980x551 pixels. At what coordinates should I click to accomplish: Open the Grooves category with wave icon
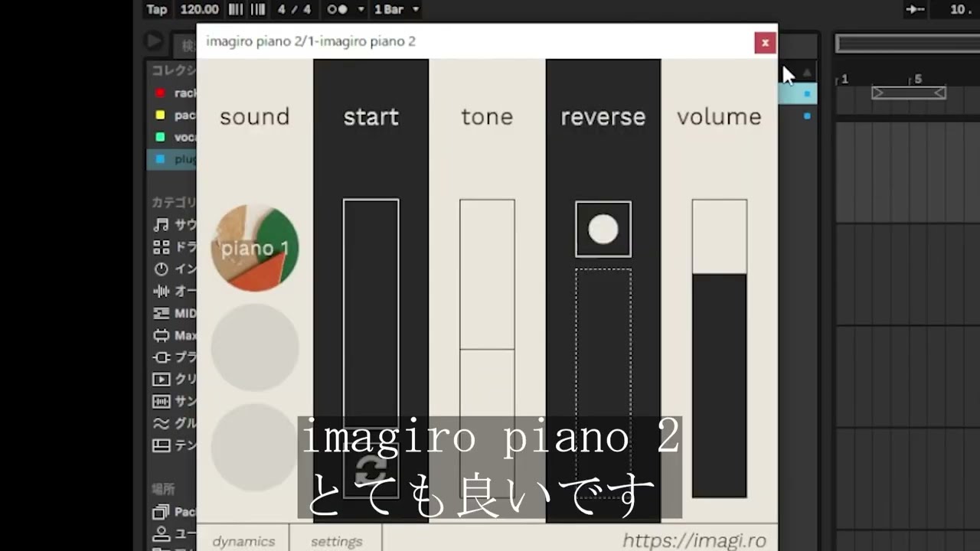point(174,423)
